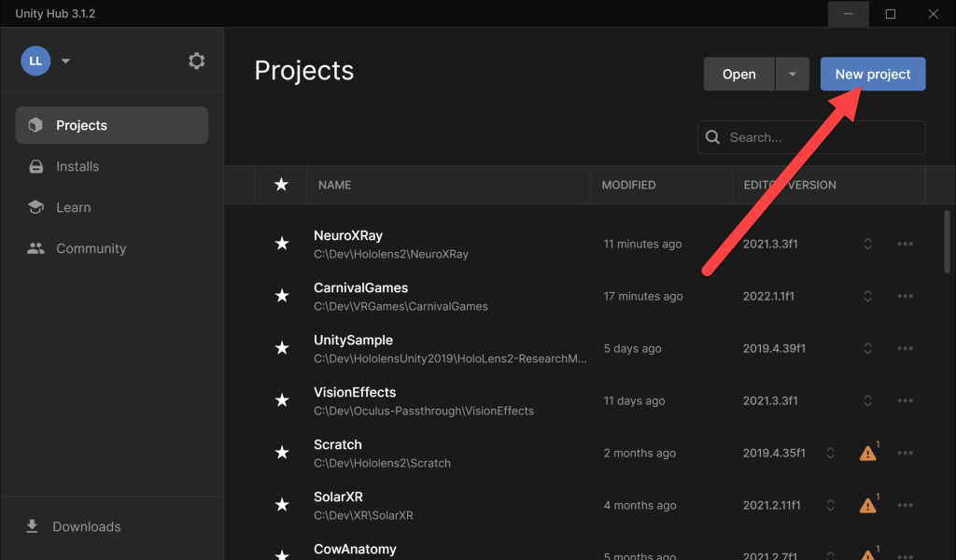Change editor version for UnitySample
Screen dimensions: 956x560
[867, 348]
